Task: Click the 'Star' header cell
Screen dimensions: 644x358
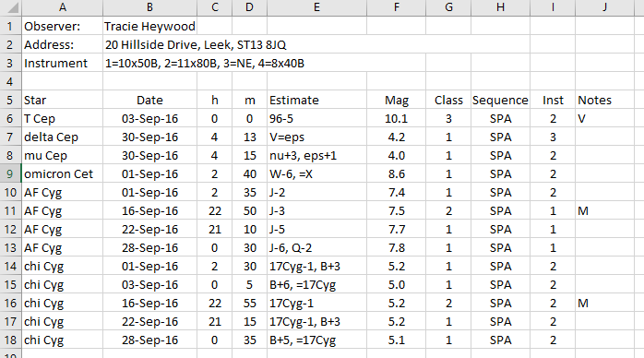Action: click(63, 101)
